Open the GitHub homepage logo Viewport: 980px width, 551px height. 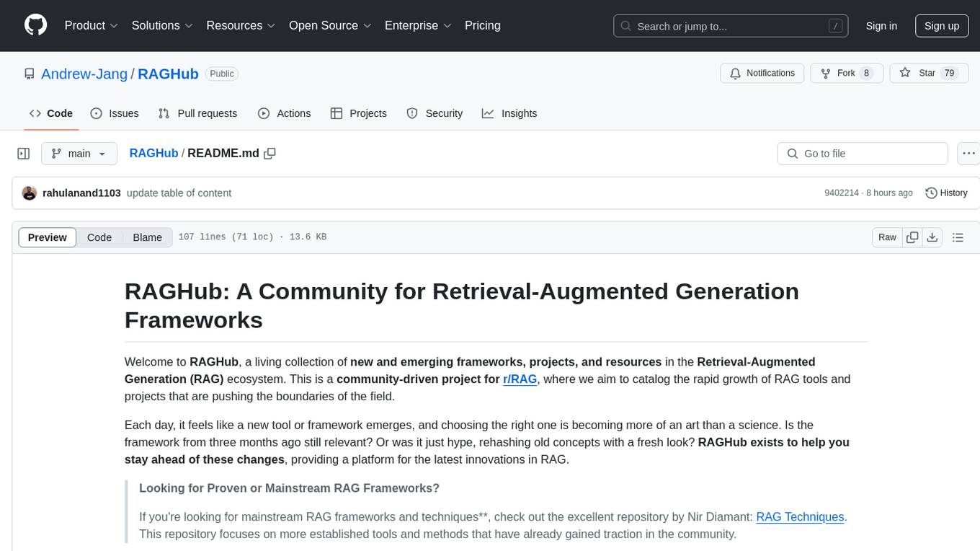(35, 25)
